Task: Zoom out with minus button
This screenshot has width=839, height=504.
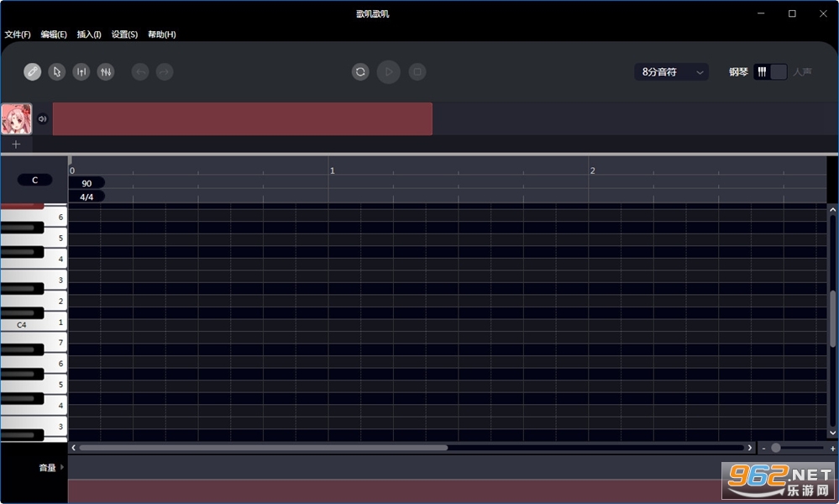Action: 764,449
